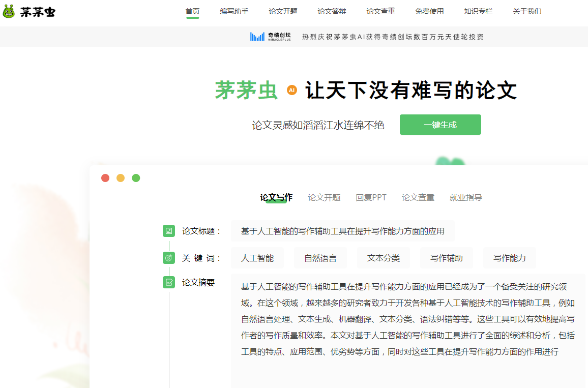Switch to the 论文开题 tab in the demo panel
The image size is (588, 388).
[x=324, y=197]
